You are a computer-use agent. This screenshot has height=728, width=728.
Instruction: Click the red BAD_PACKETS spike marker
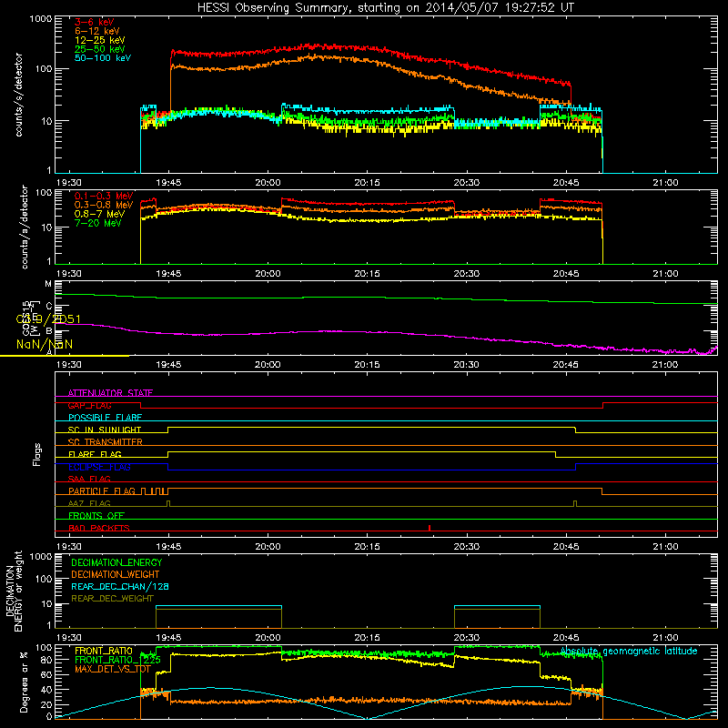coord(430,528)
